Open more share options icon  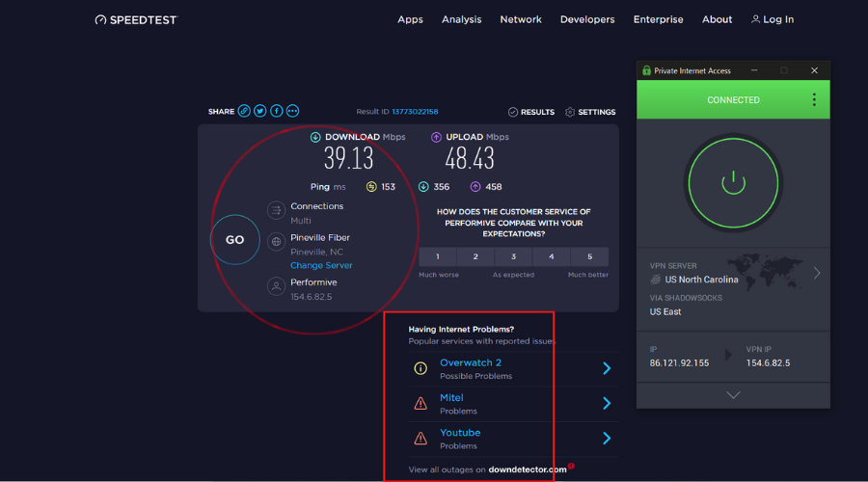click(292, 111)
